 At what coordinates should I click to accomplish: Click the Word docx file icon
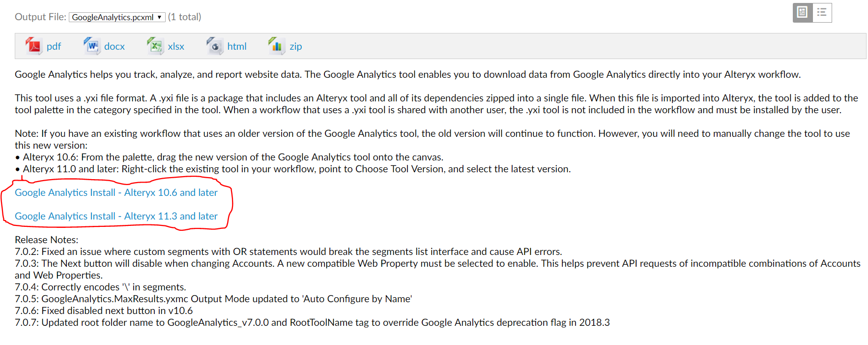[x=91, y=46]
